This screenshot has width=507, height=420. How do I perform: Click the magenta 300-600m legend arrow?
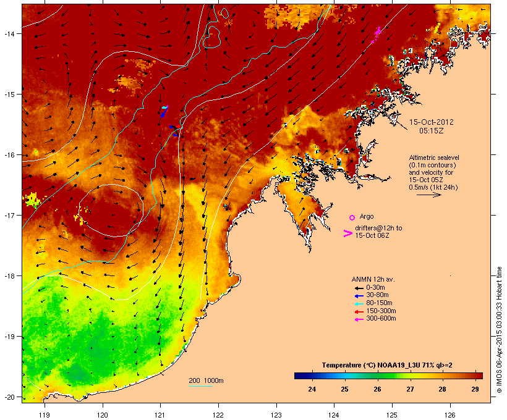click(x=359, y=319)
